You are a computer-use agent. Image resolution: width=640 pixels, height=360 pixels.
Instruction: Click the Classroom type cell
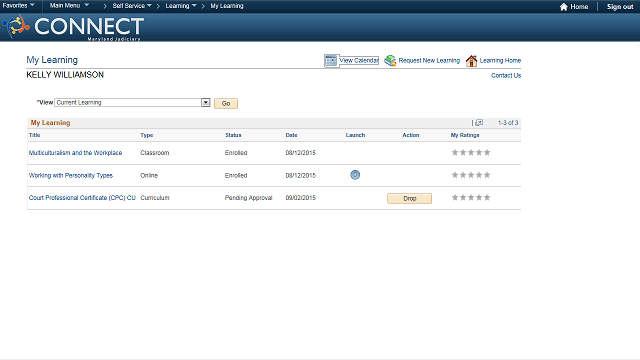tap(155, 153)
